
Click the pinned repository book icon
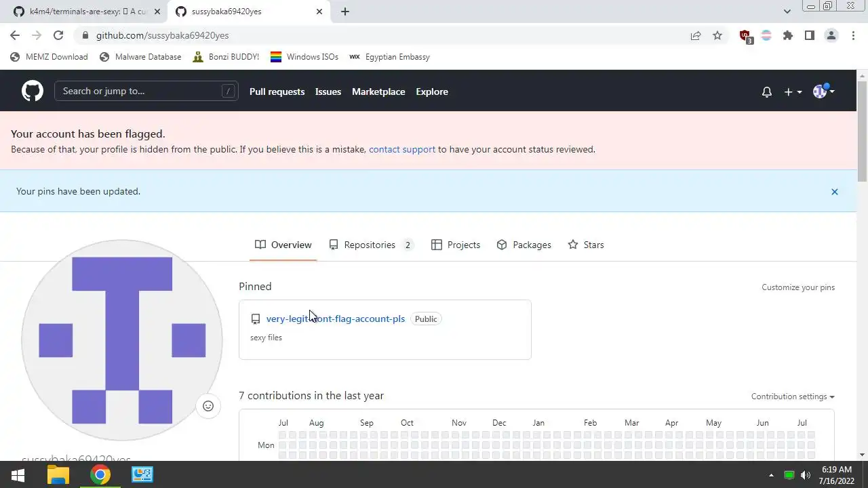click(x=256, y=319)
